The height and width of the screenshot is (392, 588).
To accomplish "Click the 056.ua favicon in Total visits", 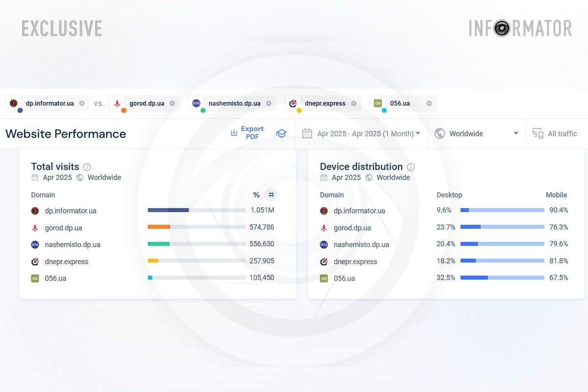I will (x=35, y=278).
